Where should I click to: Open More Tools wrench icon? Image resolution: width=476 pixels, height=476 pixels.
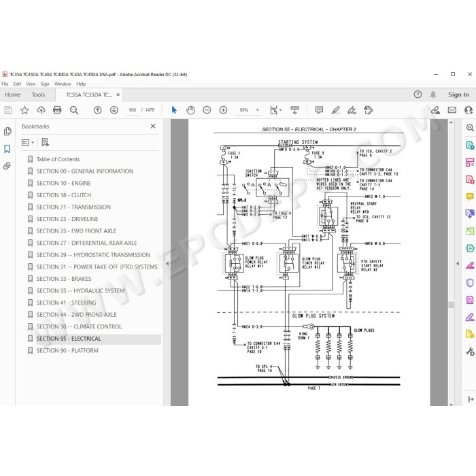470,352
